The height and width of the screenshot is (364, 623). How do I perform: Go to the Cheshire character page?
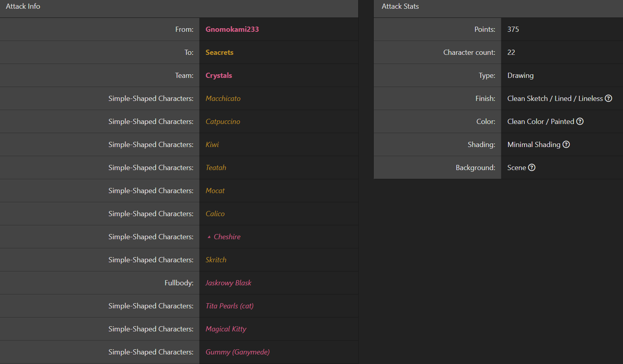[x=227, y=237]
